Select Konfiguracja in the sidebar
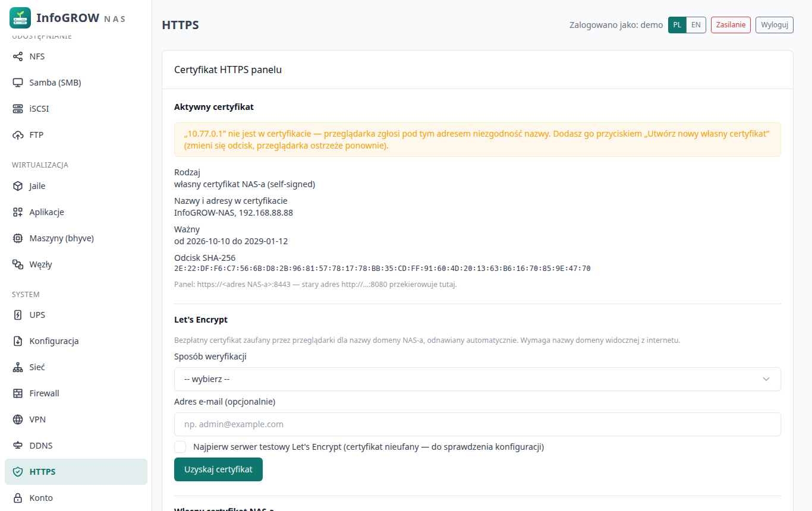Image resolution: width=812 pixels, height=511 pixels. tap(76, 341)
